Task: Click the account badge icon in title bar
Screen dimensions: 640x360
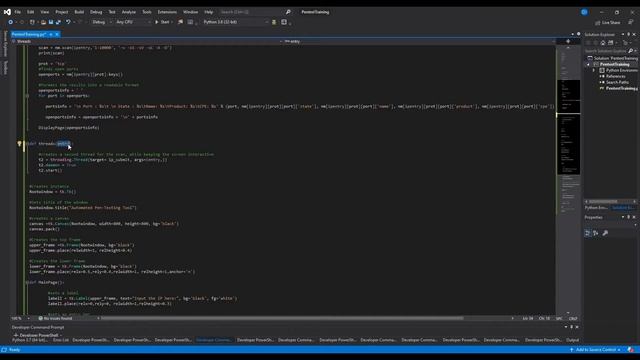Action: tap(584, 12)
